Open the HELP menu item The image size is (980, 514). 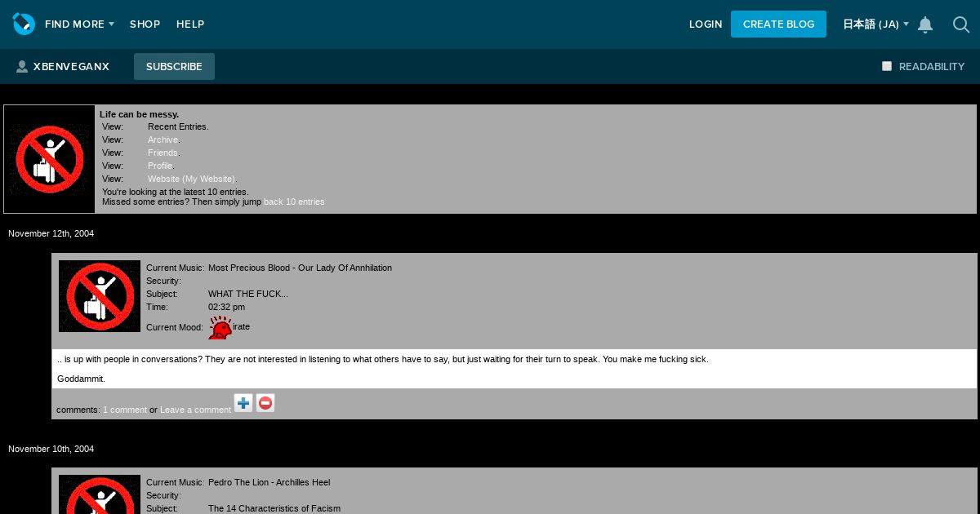pyautogui.click(x=190, y=24)
